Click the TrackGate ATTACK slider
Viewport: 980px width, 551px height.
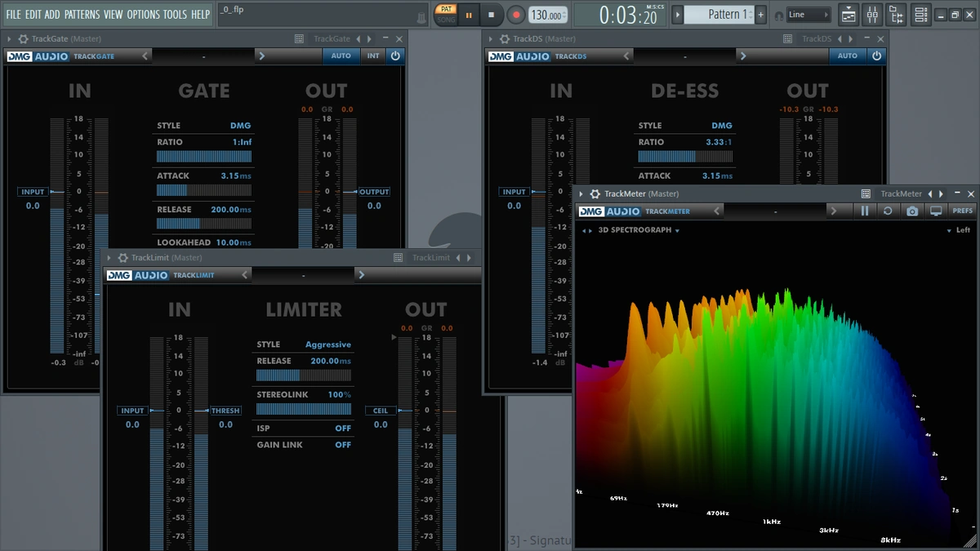(204, 190)
